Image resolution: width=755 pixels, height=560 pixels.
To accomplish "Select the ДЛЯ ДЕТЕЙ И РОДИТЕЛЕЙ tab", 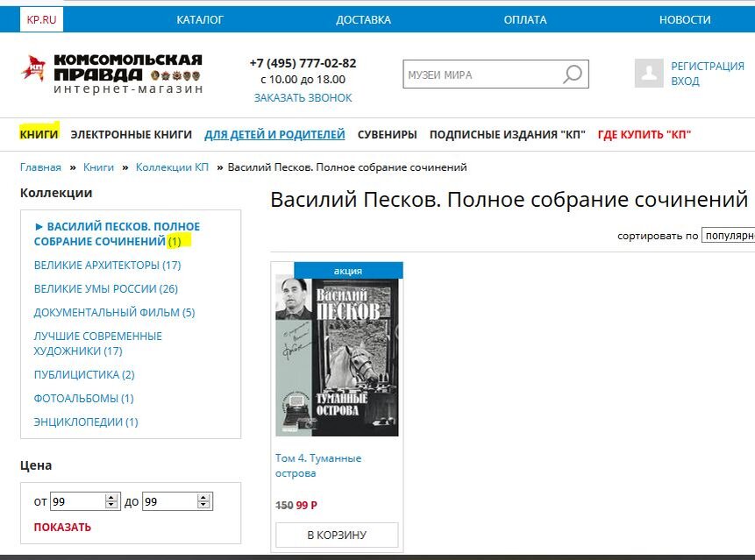I will tap(274, 134).
